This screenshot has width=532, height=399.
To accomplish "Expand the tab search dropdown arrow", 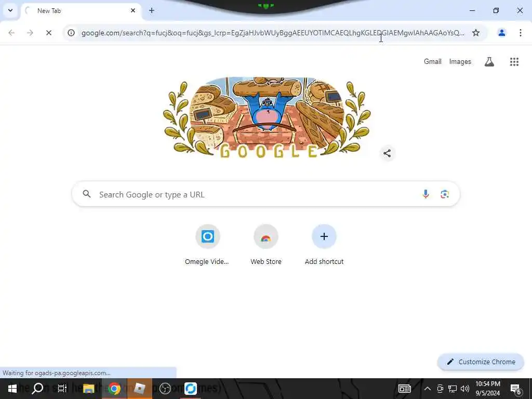I will pos(10,10).
